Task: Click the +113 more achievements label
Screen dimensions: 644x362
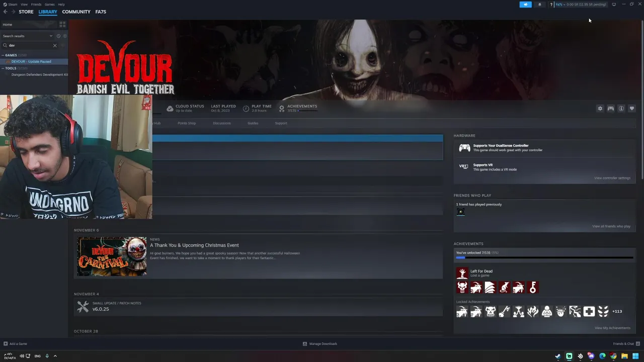Action: (x=617, y=311)
